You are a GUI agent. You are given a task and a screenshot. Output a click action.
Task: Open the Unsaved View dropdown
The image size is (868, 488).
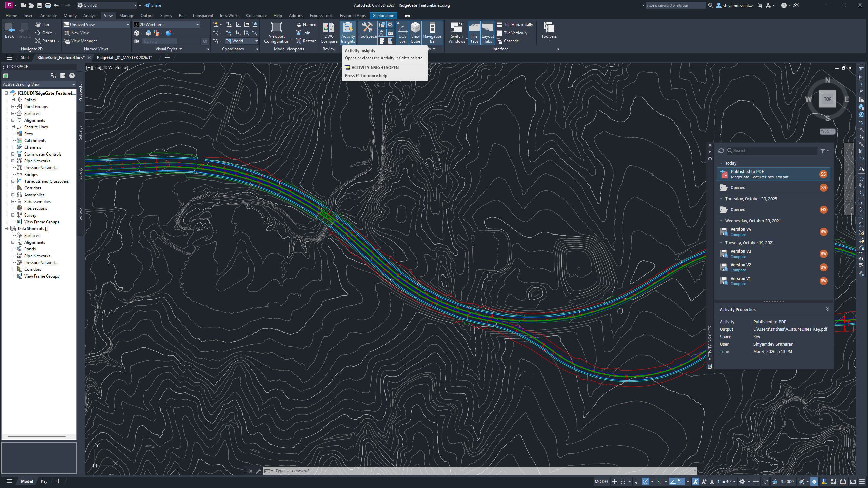(97, 25)
